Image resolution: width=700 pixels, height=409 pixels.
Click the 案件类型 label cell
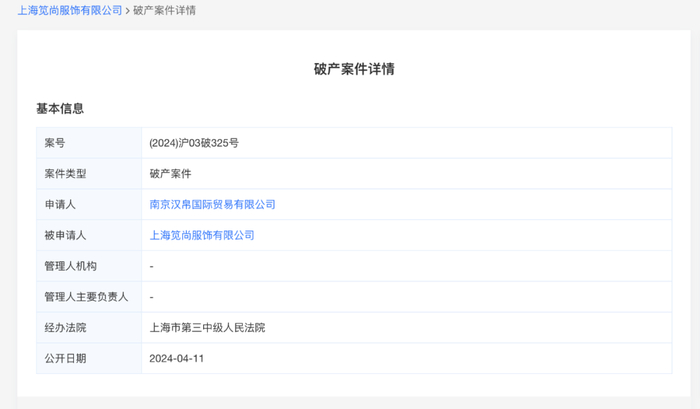[89, 174]
